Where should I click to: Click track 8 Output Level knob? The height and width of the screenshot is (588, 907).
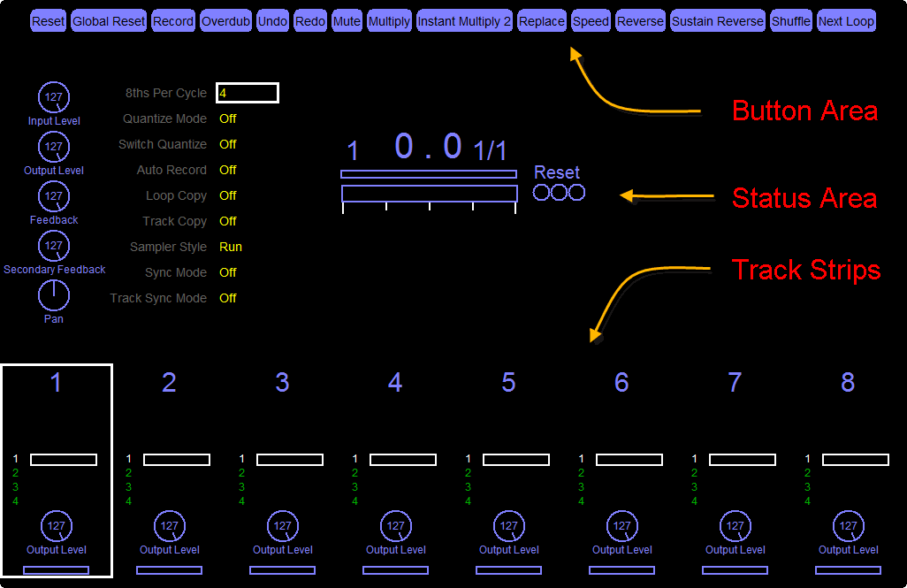[x=849, y=526]
